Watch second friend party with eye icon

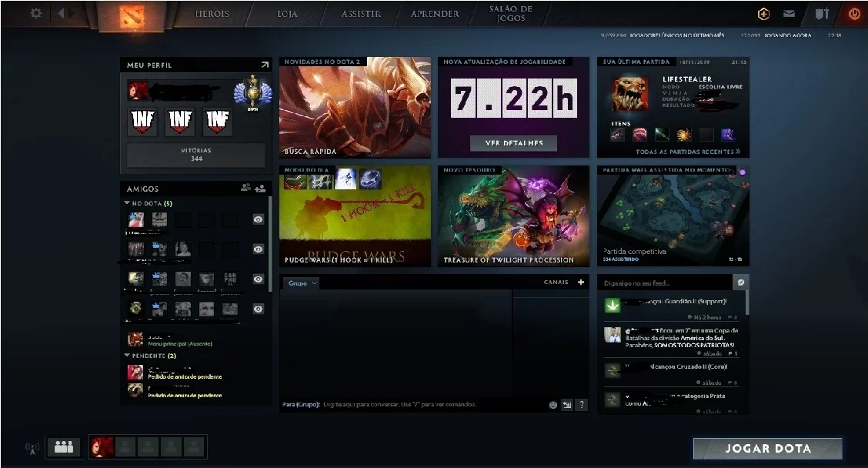tap(258, 249)
